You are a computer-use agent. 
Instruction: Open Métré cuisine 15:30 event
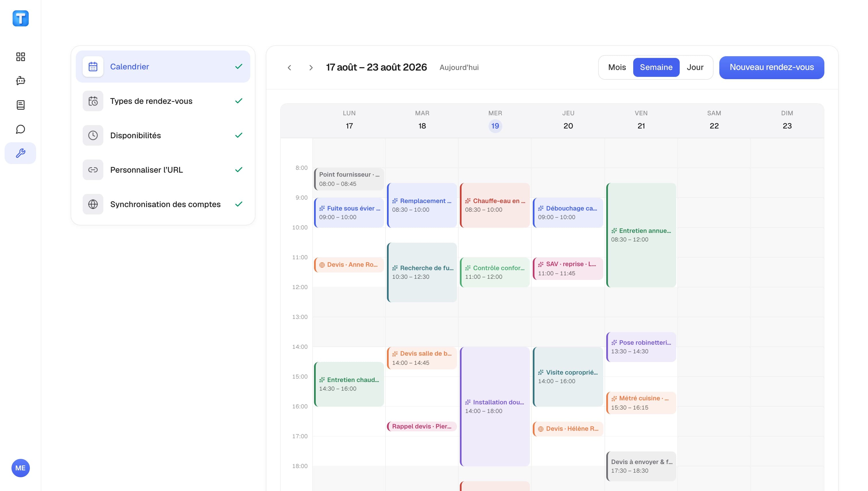pyautogui.click(x=641, y=403)
